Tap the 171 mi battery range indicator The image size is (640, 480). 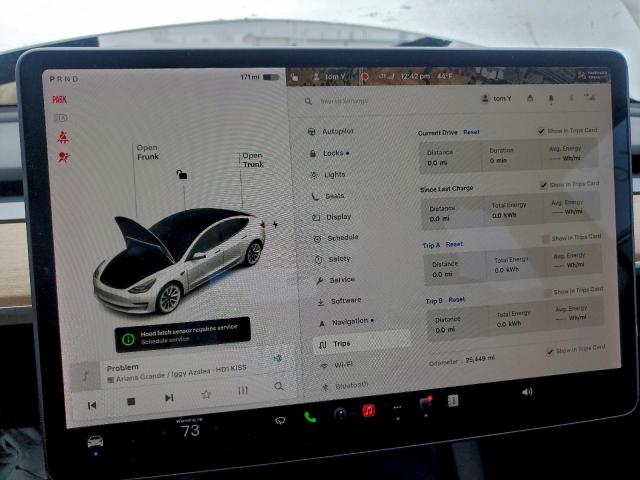coord(260,77)
